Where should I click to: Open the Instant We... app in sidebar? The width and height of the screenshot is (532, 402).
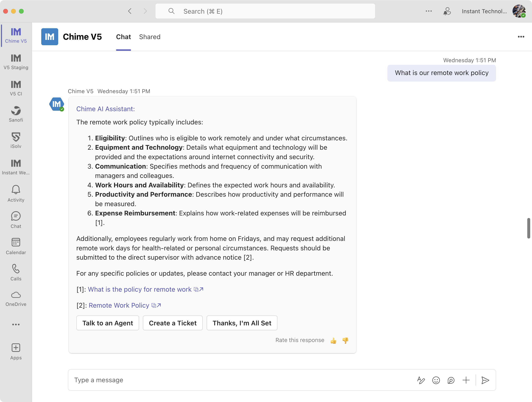tap(16, 167)
